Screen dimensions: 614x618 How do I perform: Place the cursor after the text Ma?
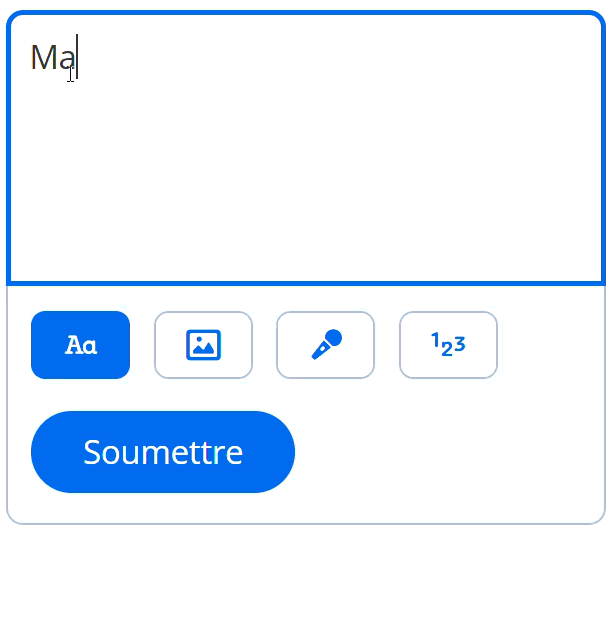click(x=77, y=58)
